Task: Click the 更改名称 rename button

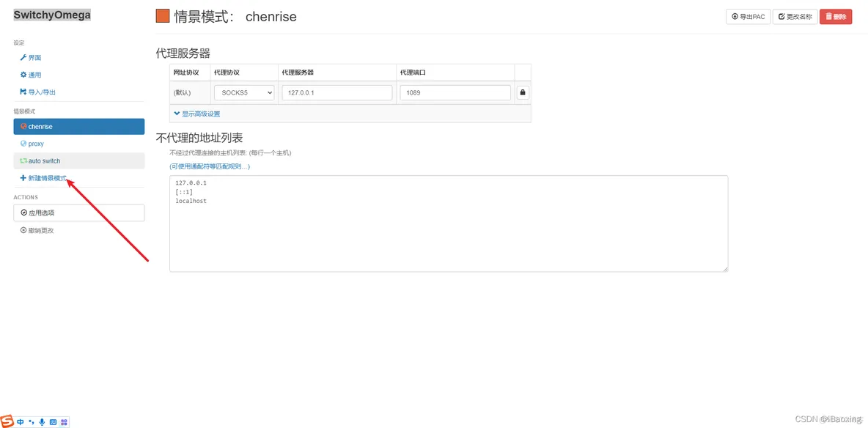Action: click(x=795, y=17)
